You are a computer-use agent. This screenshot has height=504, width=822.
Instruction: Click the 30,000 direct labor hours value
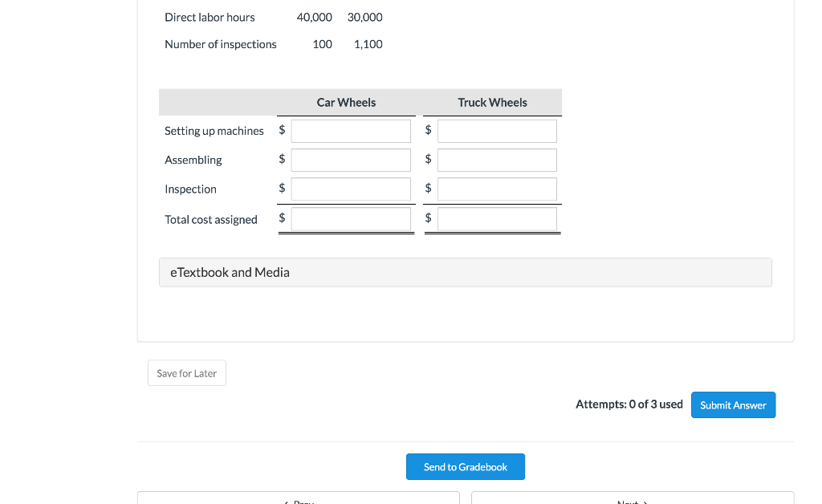(x=365, y=18)
